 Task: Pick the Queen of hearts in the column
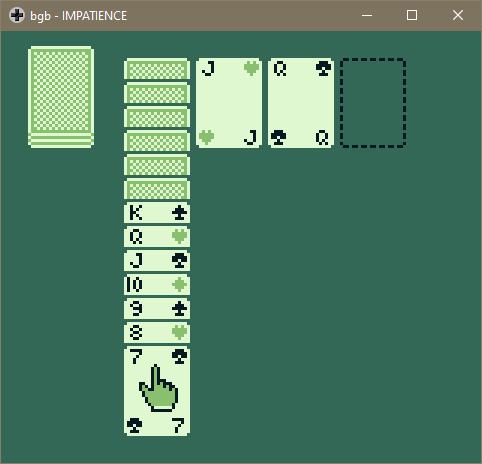pyautogui.click(x=157, y=237)
